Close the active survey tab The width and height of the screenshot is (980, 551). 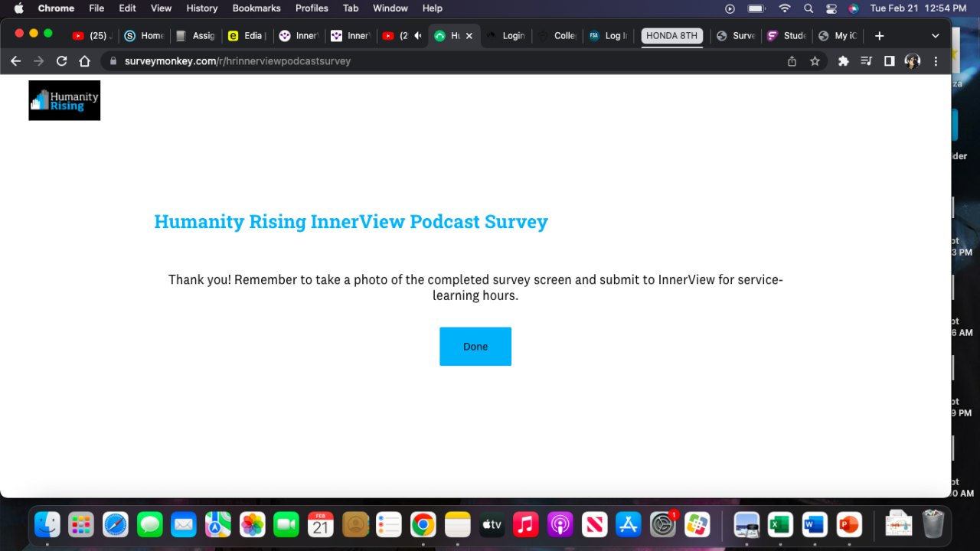(x=469, y=36)
